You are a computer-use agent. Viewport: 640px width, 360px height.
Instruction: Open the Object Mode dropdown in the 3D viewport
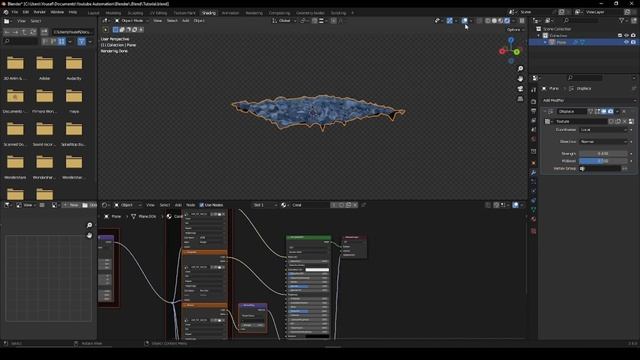pyautogui.click(x=131, y=21)
